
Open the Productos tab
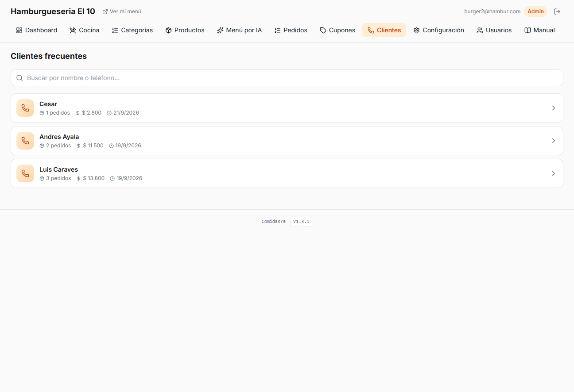pos(185,30)
